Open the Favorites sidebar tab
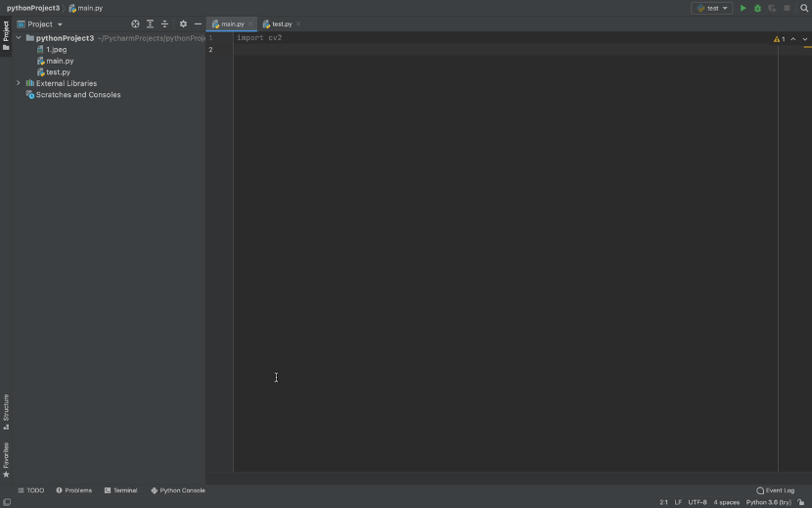The image size is (812, 509). click(x=6, y=460)
